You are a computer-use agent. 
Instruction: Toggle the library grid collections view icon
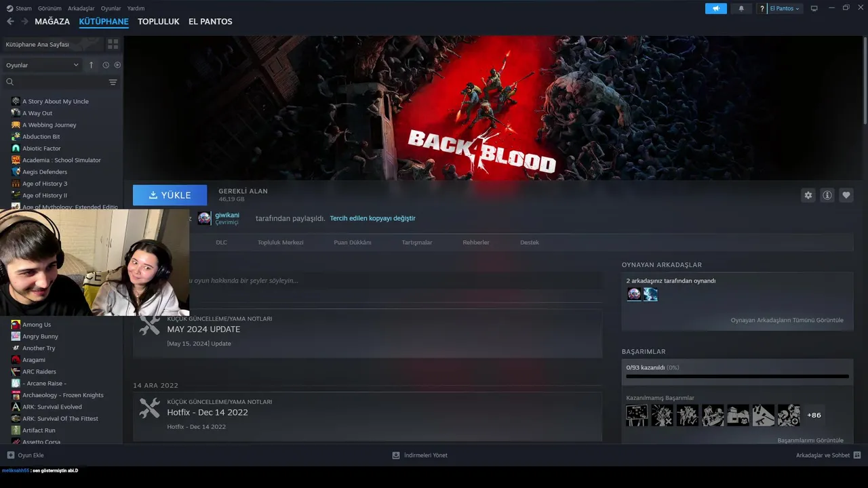coord(113,44)
